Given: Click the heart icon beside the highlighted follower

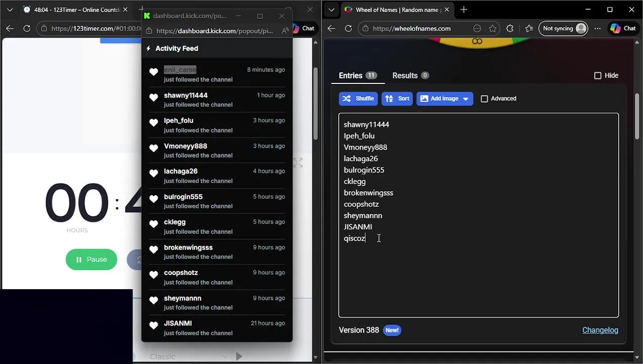Looking at the screenshot, I should [x=154, y=72].
